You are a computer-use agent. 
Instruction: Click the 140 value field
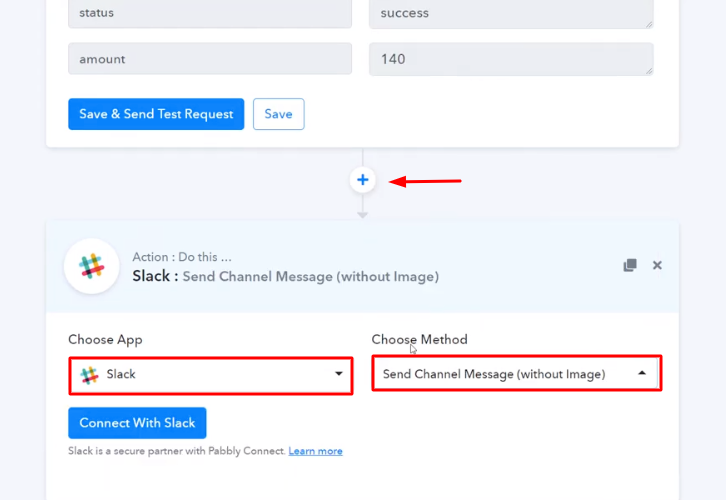click(x=511, y=59)
